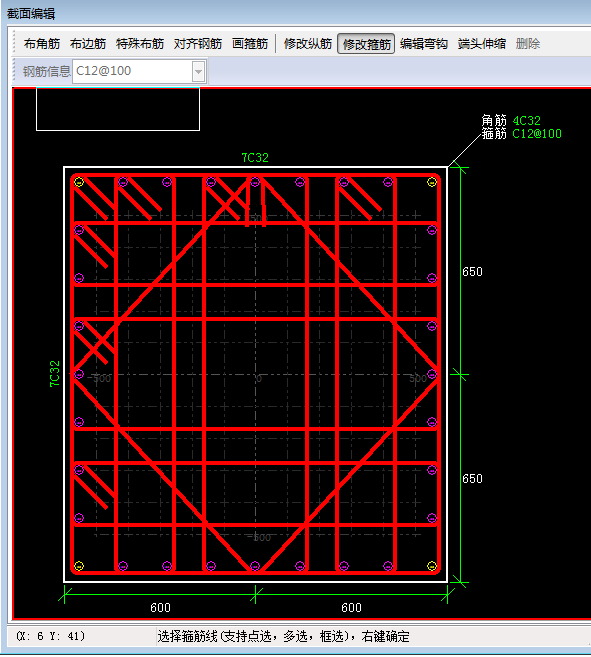The image size is (591, 657).
Task: Select the bottom-left yellow corner rebar circle
Action: pos(79,566)
